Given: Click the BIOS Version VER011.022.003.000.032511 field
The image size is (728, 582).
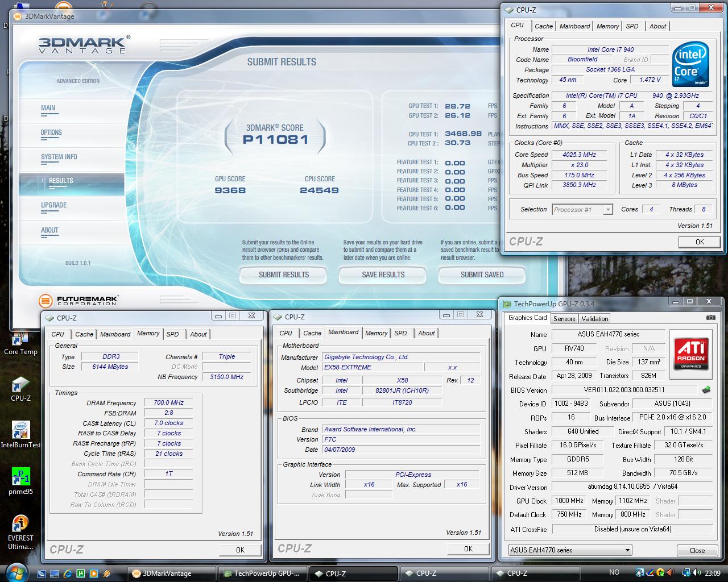Looking at the screenshot, I should click(624, 390).
